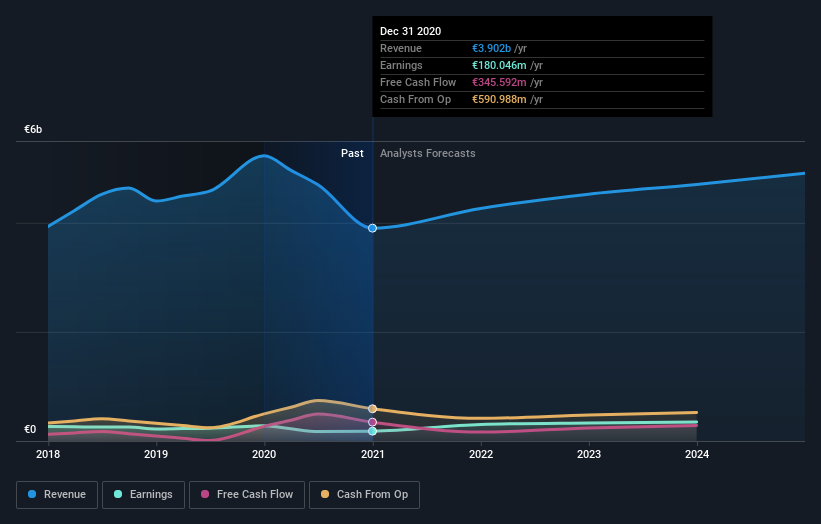Image resolution: width=821 pixels, height=524 pixels.
Task: Select the Cash From Op marker at 2021
Action: [x=372, y=409]
